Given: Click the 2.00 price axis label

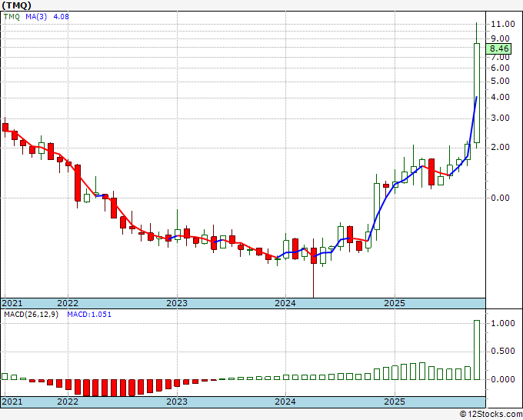Looking at the screenshot, I should click(x=500, y=147).
